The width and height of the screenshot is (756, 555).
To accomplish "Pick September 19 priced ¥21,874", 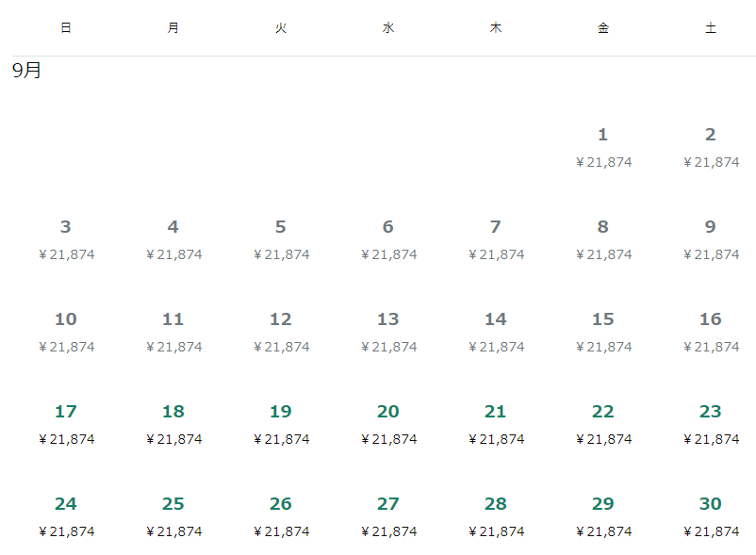I will coord(281,423).
